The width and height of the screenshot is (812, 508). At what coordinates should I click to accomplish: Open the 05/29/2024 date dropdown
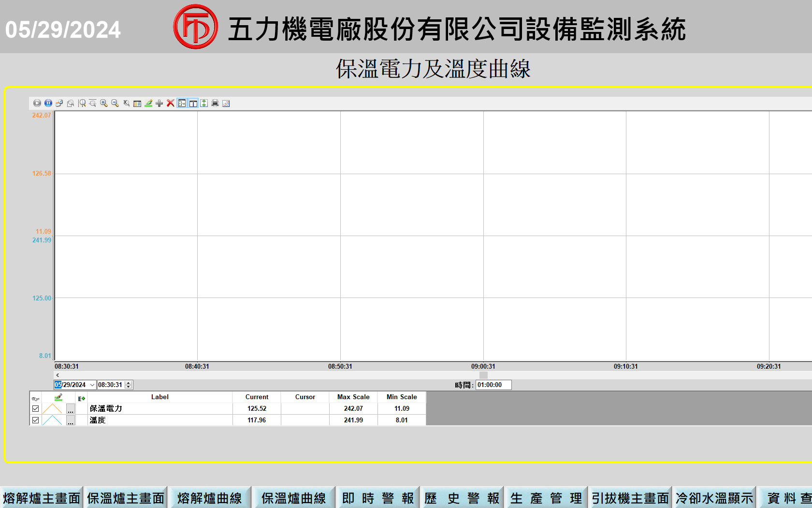coord(92,385)
